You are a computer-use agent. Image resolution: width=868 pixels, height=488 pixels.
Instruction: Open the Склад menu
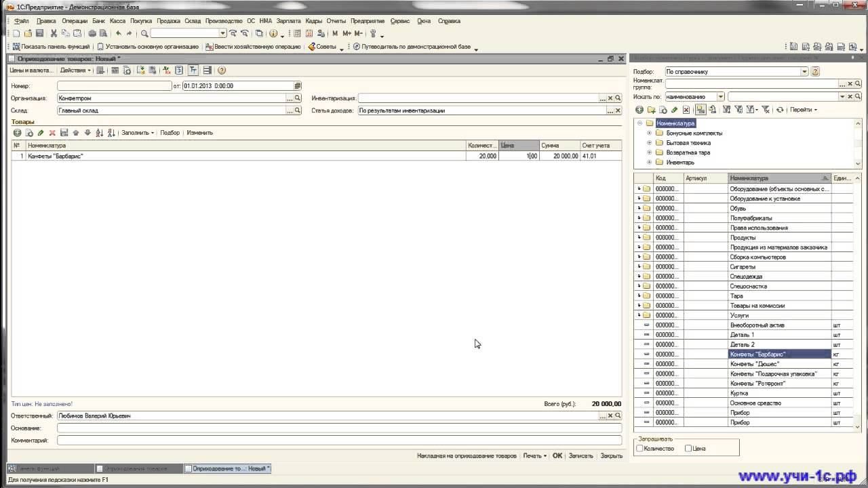pyautogui.click(x=193, y=21)
